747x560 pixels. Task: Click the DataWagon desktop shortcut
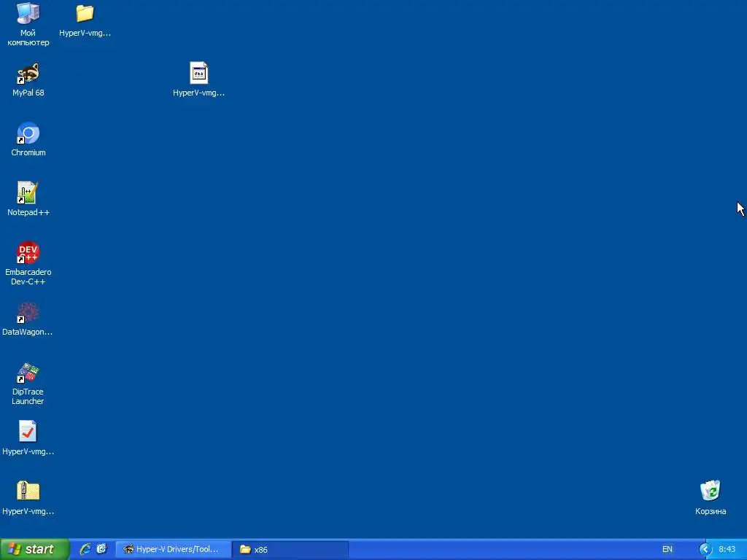tap(28, 319)
